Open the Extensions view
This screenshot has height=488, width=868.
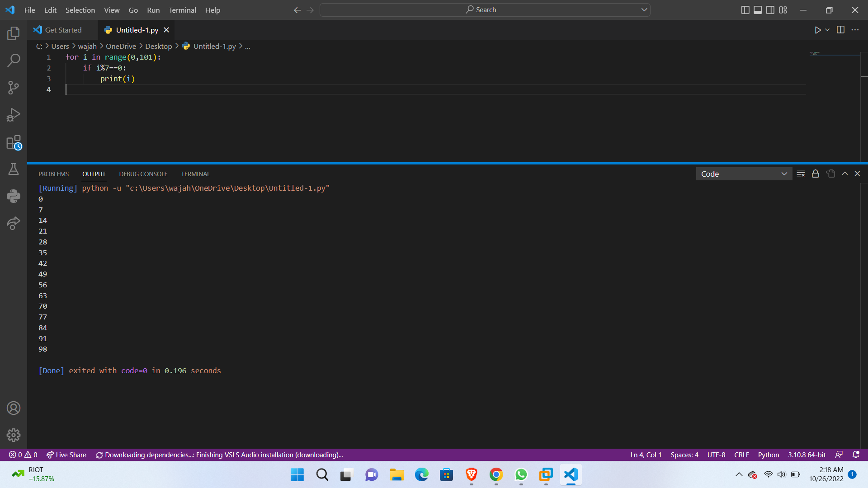click(14, 142)
